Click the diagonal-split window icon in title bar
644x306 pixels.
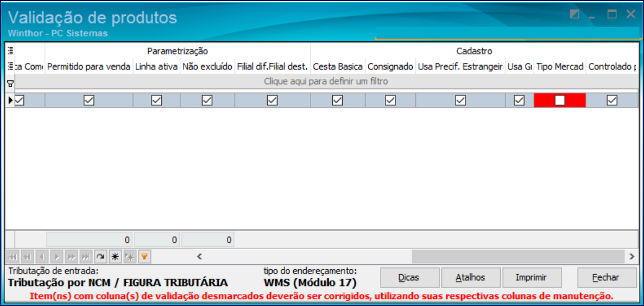tap(575, 15)
